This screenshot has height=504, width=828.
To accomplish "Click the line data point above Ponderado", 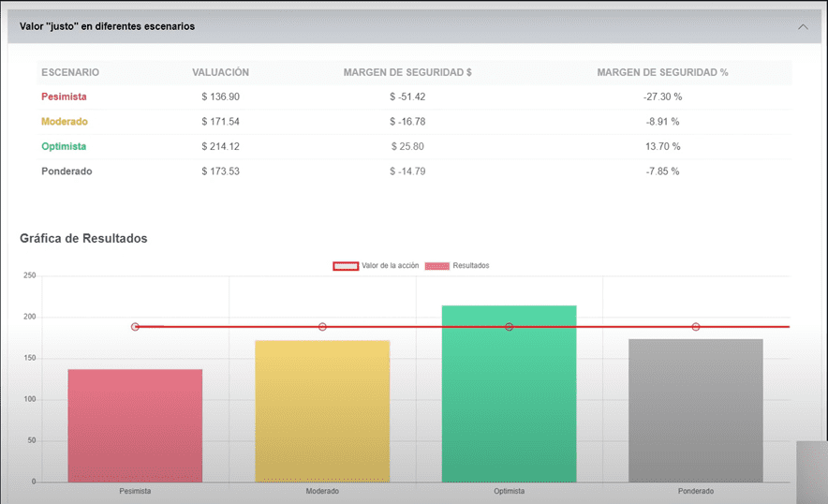I will 696,327.
